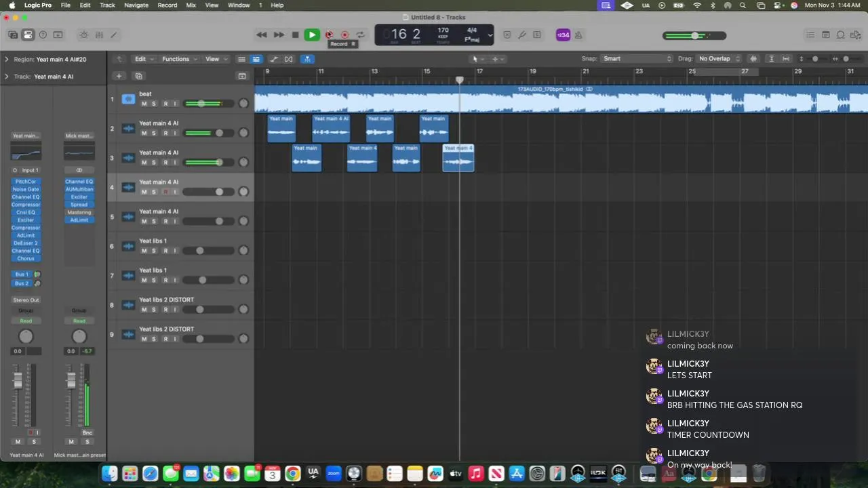Open the Snap Smart dropdown
This screenshot has width=868, height=488.
coord(637,59)
